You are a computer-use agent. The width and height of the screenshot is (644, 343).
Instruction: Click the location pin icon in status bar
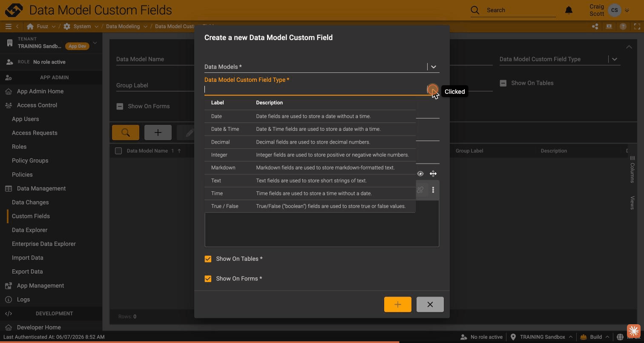tap(513, 337)
